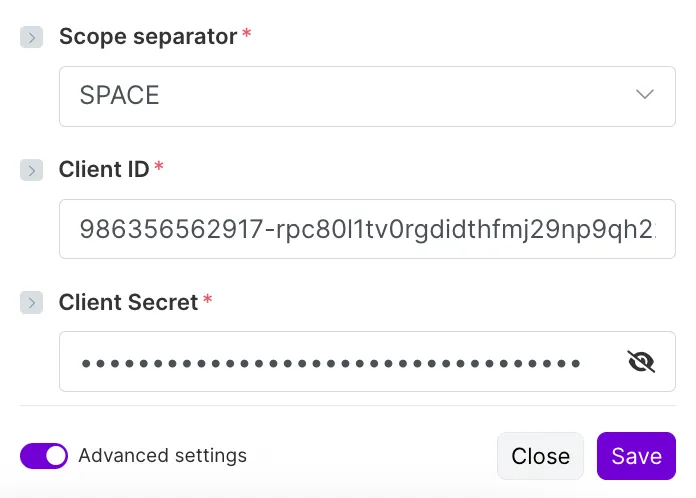
Task: Click the Scope separator label
Action: [148, 36]
